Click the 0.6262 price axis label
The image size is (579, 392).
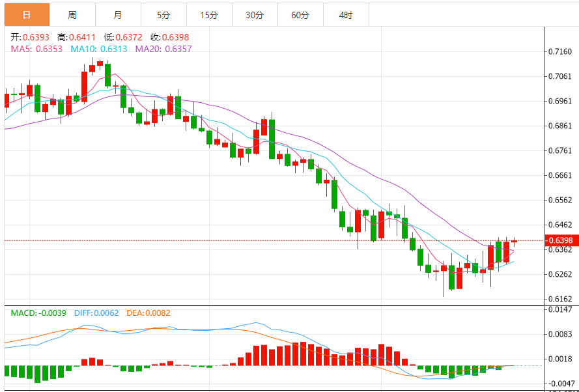click(x=561, y=274)
